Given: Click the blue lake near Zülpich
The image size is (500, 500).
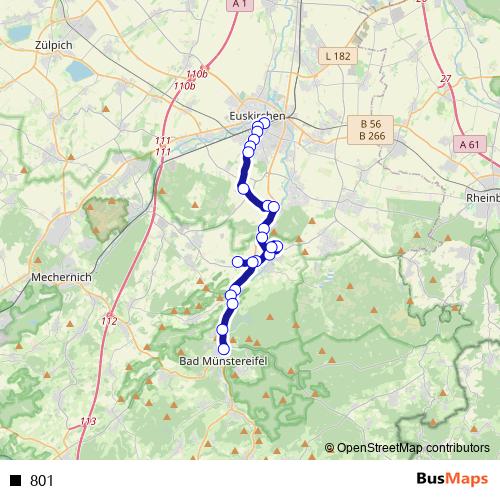Looking at the screenshot, I should [79, 71].
